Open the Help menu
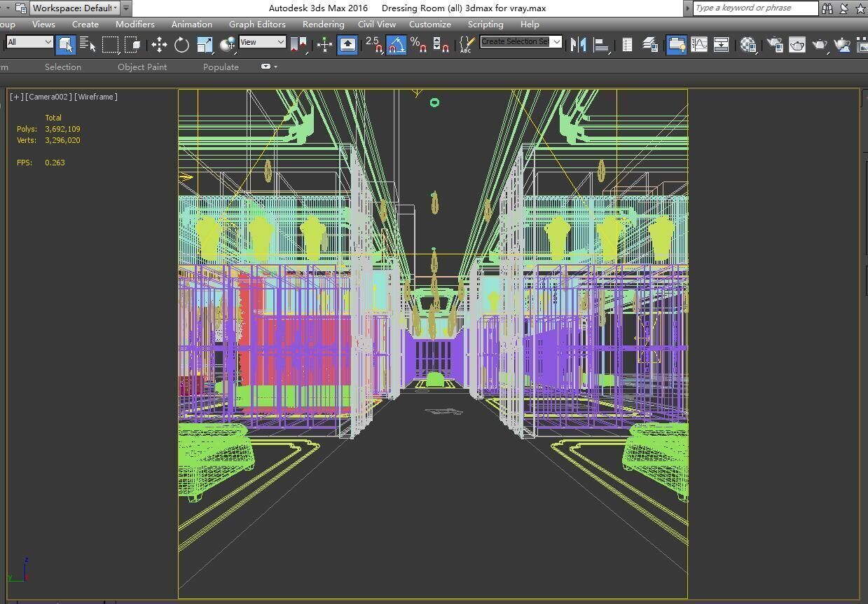Screen dimensions: 868x604 [530, 25]
